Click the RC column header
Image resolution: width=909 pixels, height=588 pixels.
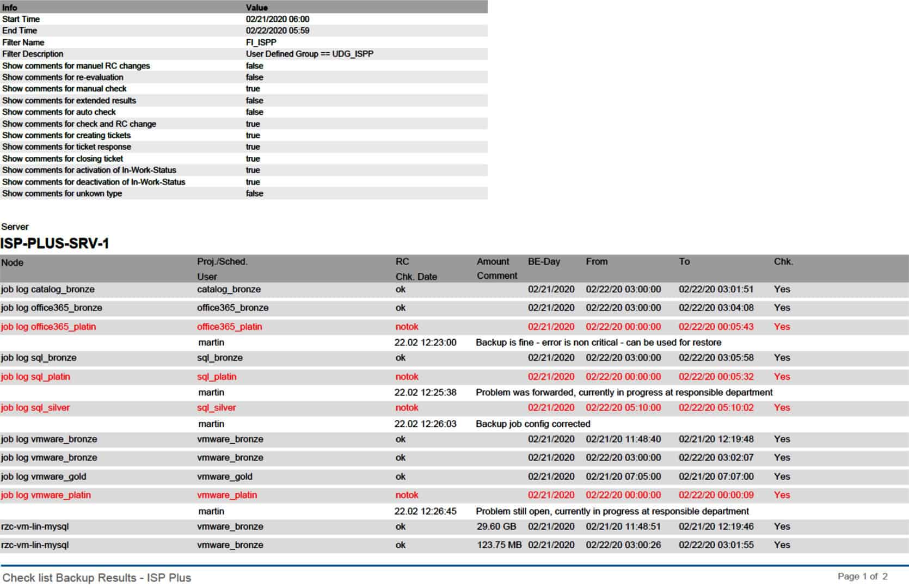point(402,261)
